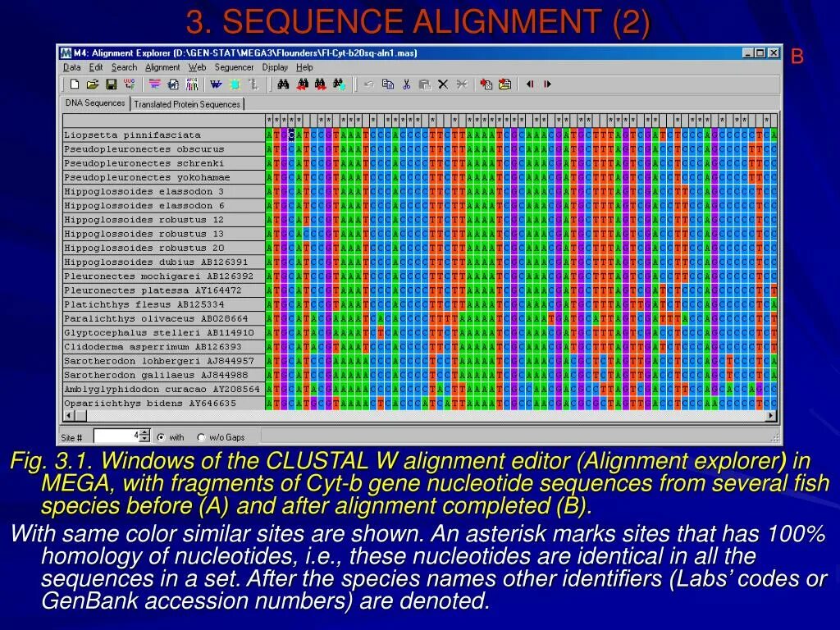Click Find Next binoculars with right arrow
Screen dimensions: 840x630
pyautogui.click(x=321, y=84)
